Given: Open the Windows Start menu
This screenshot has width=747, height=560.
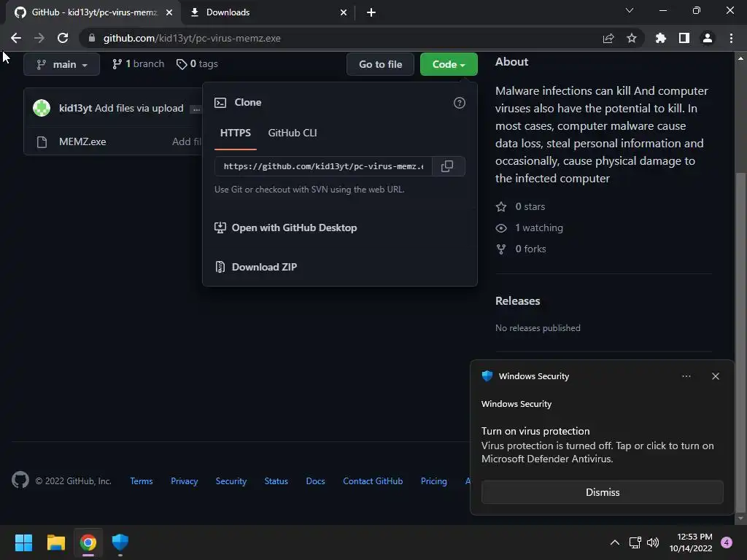Looking at the screenshot, I should tap(23, 542).
